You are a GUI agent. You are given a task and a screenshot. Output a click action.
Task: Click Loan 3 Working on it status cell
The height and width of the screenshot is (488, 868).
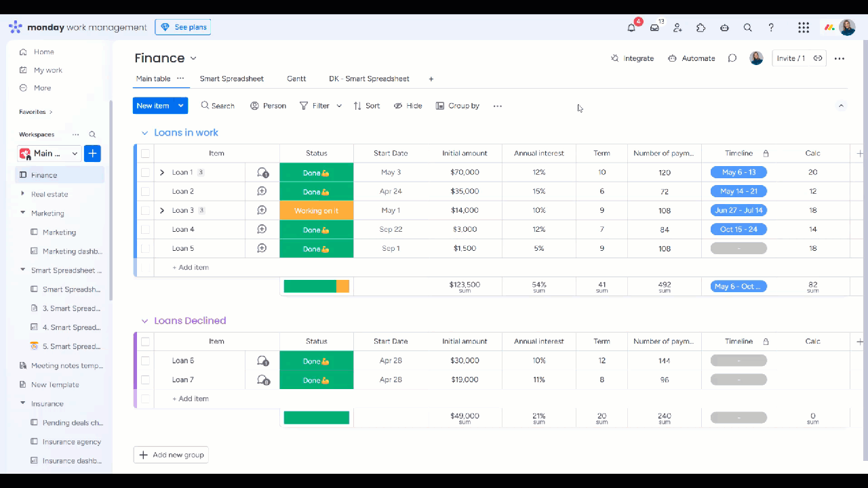(317, 210)
